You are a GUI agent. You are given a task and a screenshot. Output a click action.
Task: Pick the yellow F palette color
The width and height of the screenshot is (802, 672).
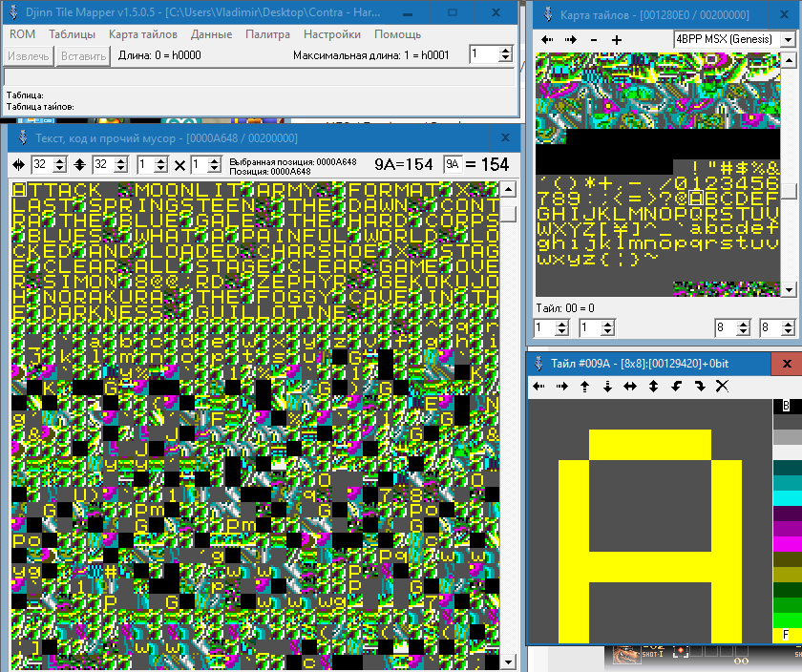[x=787, y=635]
